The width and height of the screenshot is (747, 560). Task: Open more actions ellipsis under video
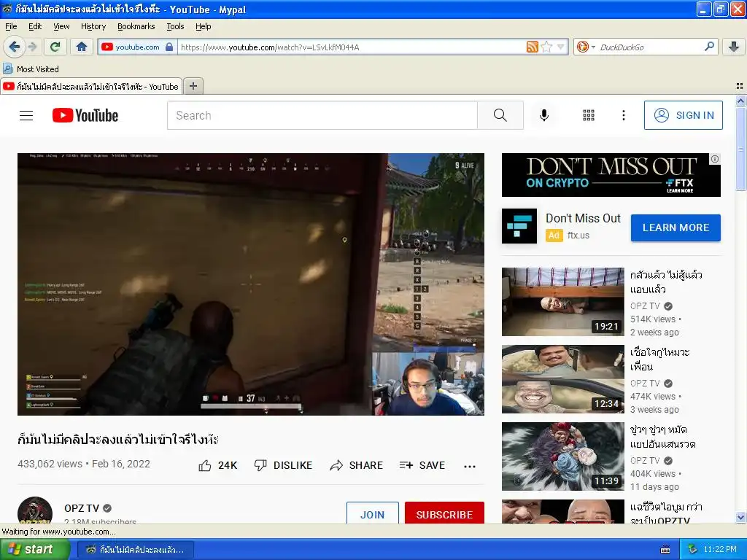coord(470,466)
